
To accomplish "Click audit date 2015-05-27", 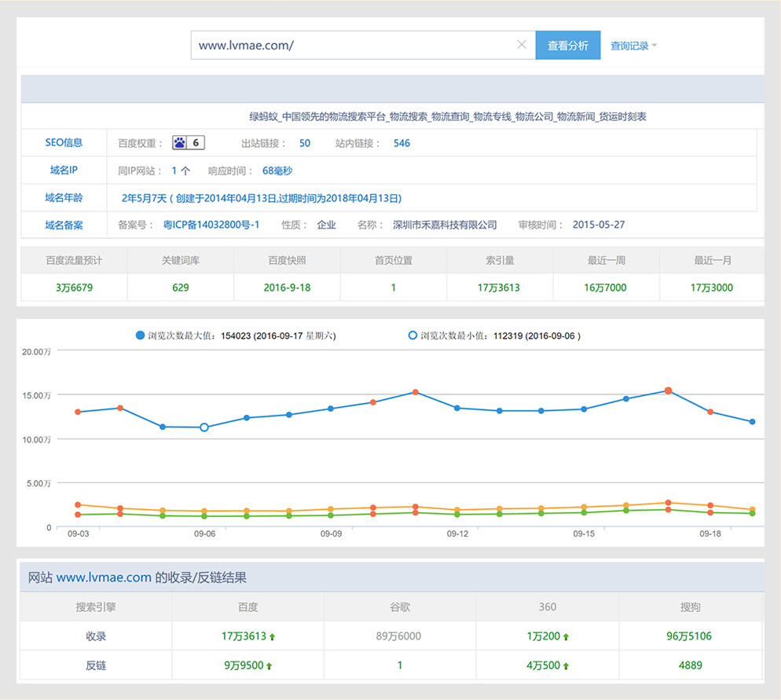I will pyautogui.click(x=598, y=225).
